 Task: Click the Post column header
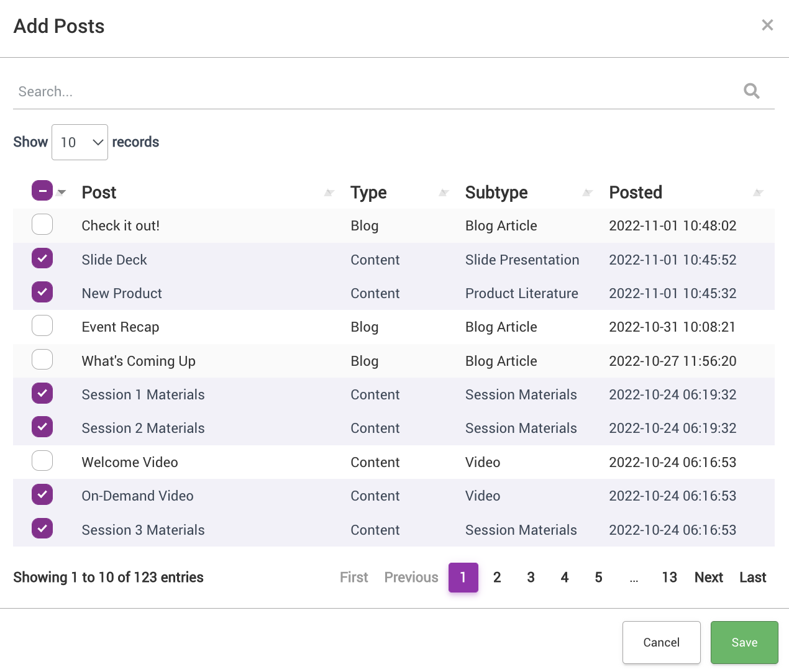99,193
